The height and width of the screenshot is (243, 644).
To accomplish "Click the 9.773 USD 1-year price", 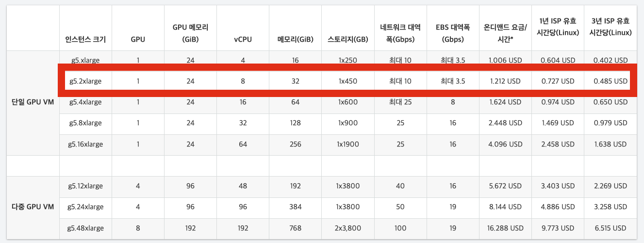I will click(x=558, y=227).
